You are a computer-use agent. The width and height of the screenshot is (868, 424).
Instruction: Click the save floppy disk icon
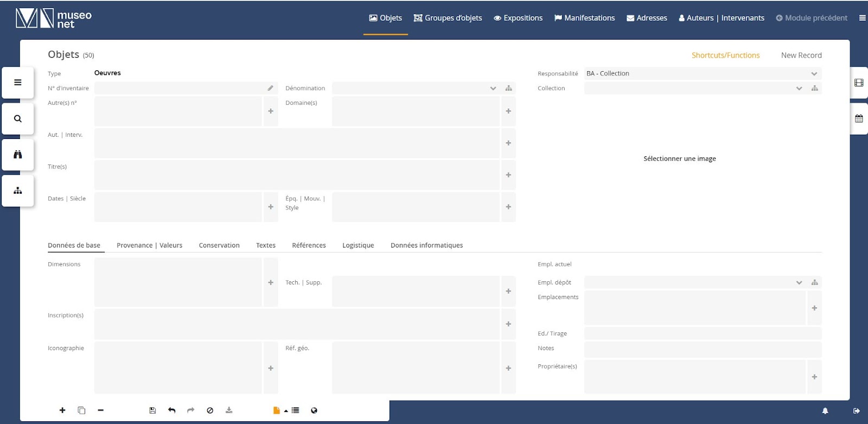(152, 410)
